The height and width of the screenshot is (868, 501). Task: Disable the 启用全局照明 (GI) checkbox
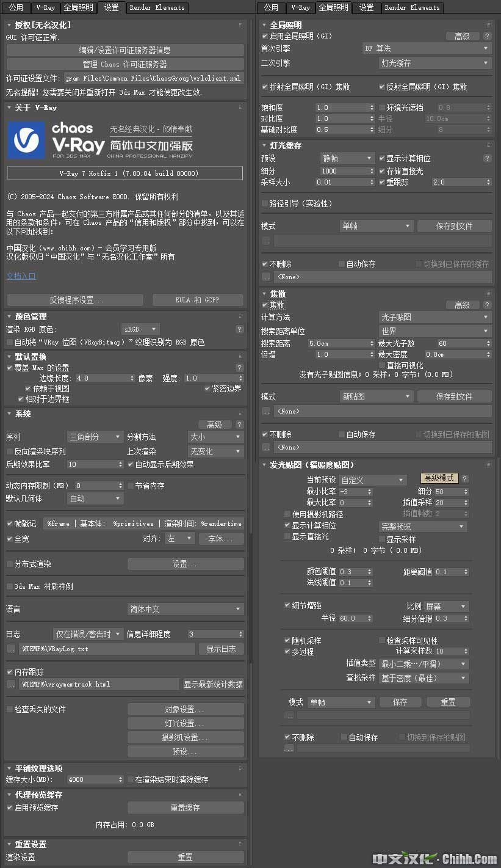265,37
